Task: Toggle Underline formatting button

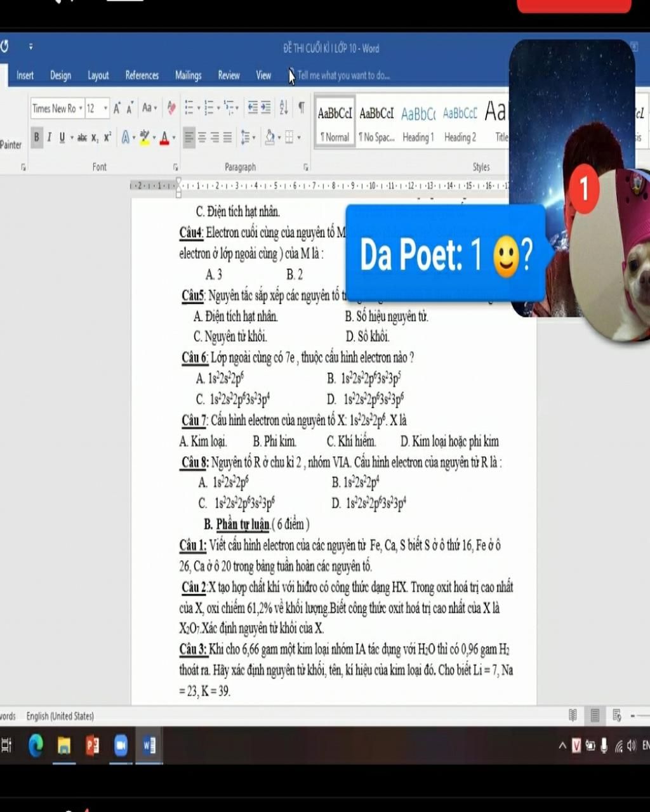Action: coord(62,137)
